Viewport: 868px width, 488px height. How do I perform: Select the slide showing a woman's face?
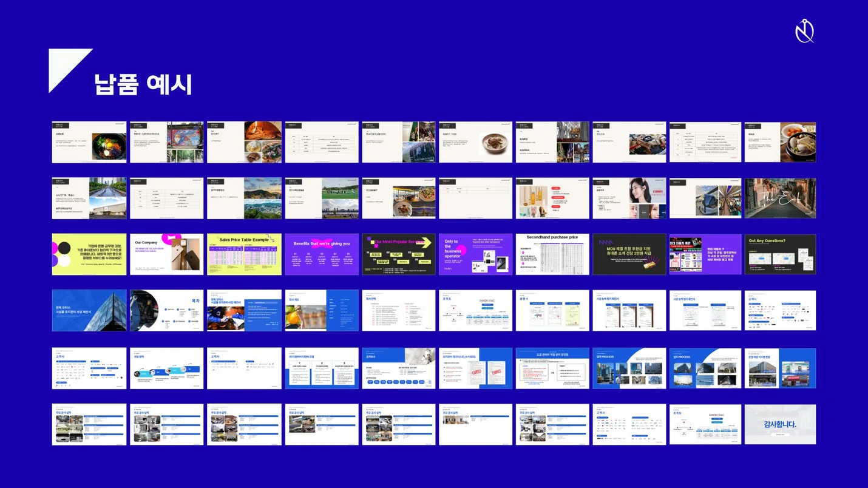(x=629, y=198)
